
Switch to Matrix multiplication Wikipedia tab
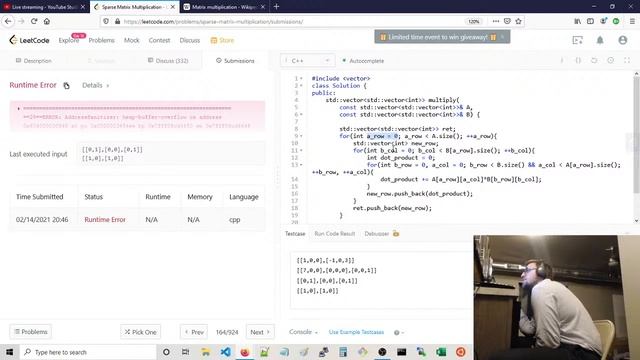point(224,7)
